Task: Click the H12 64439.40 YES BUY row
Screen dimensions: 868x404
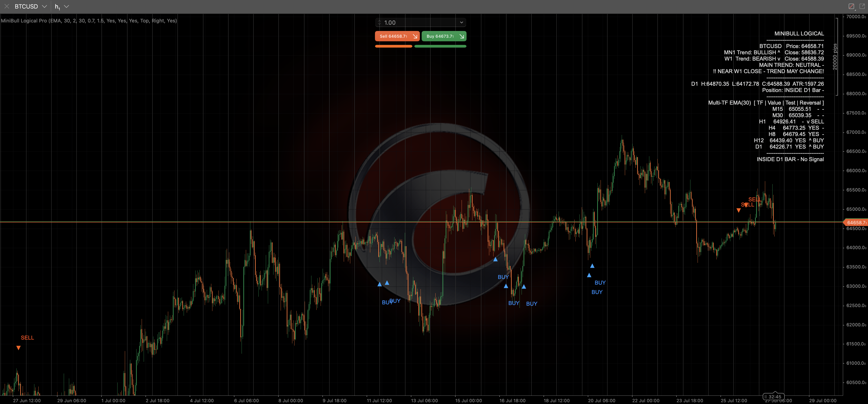Action: click(x=789, y=141)
